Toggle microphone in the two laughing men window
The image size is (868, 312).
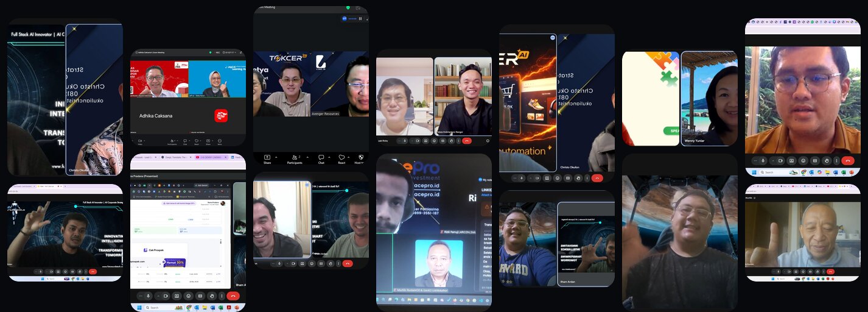279,264
